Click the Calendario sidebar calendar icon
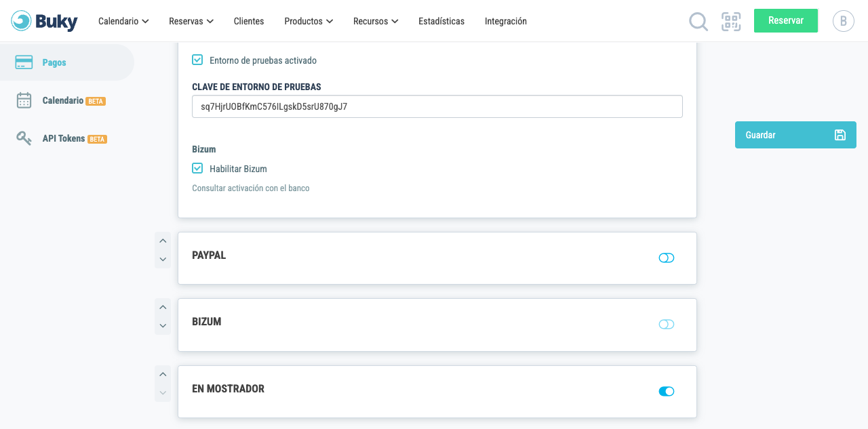868x429 pixels. click(24, 100)
